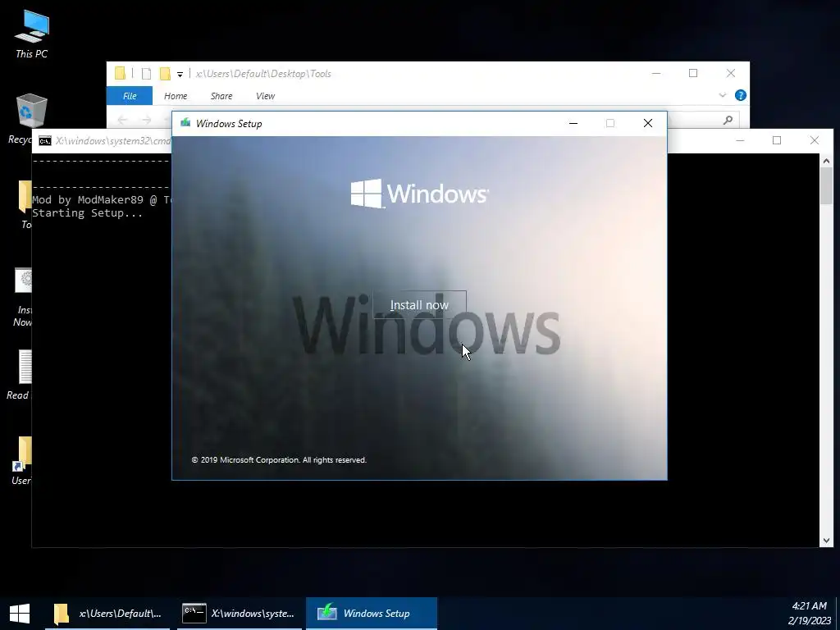Click Explorer back navigation arrow
The height and width of the screenshot is (630, 840).
pyautogui.click(x=122, y=120)
